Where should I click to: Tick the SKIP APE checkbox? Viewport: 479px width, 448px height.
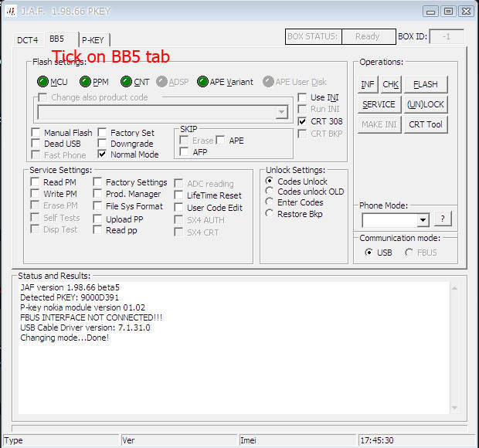click(220, 140)
